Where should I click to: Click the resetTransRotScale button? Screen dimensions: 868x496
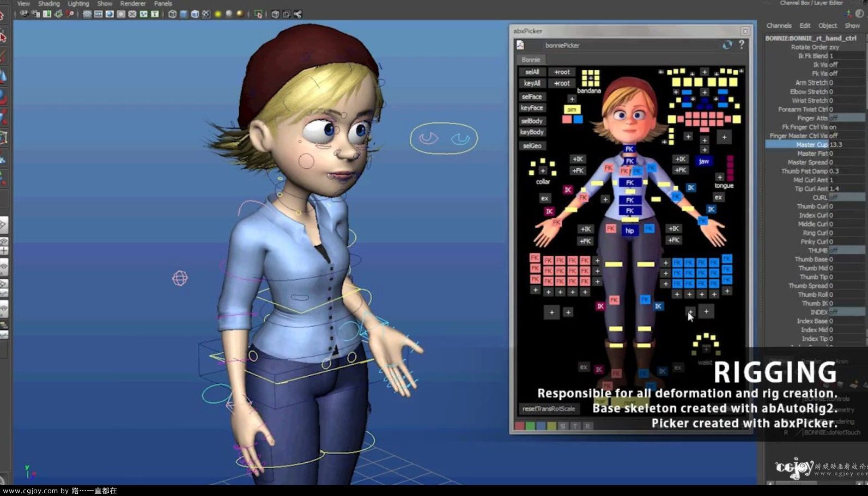548,409
